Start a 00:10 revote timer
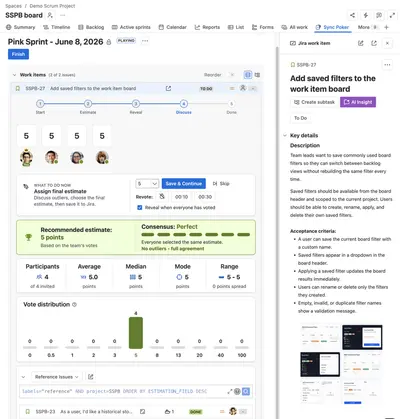 click(x=181, y=197)
